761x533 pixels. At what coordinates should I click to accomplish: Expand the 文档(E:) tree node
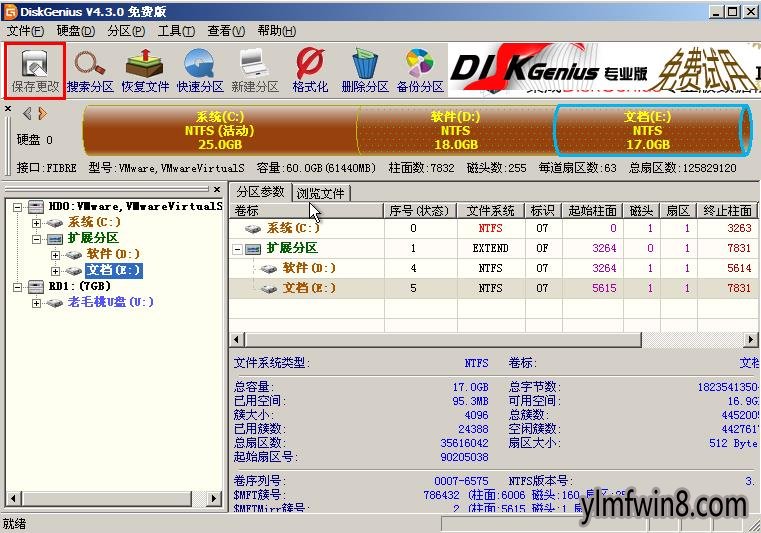[x=55, y=270]
